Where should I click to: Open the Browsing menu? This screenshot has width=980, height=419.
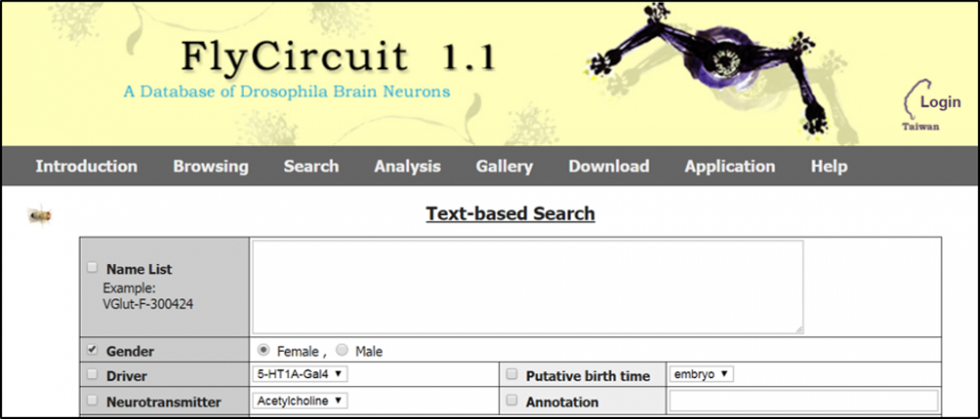[x=211, y=167]
